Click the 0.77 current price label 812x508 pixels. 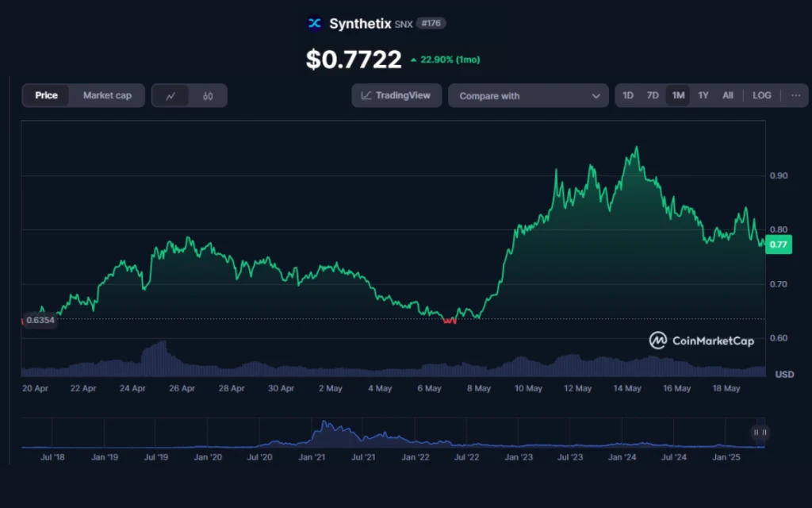[779, 244]
